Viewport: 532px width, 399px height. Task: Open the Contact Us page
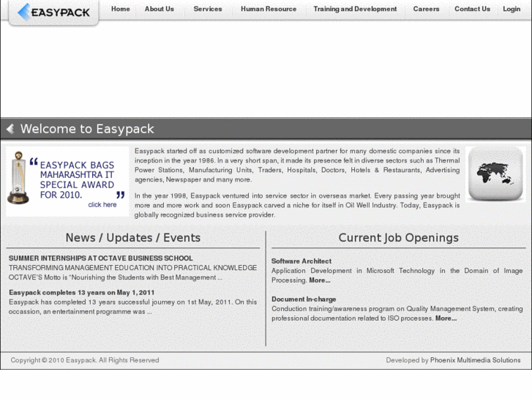point(472,10)
